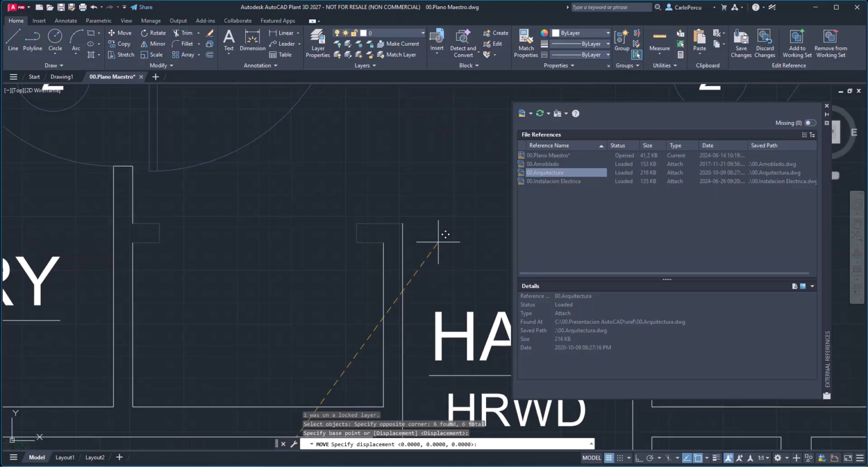Switch to the Layout1 tab

[x=64, y=457]
